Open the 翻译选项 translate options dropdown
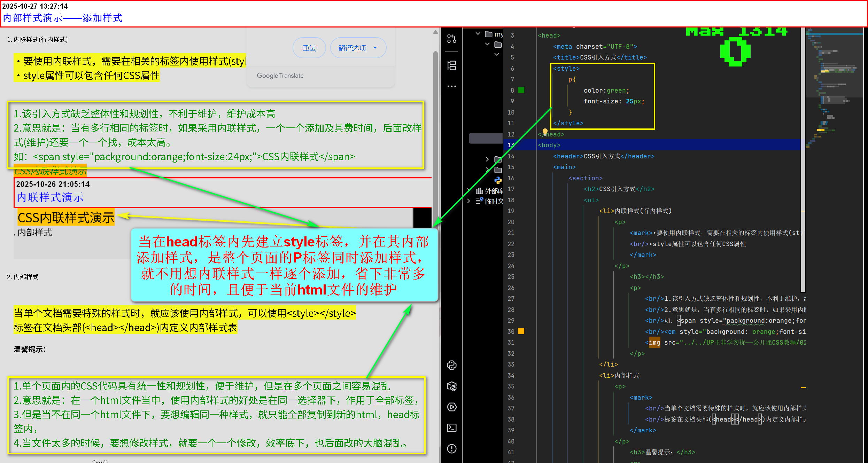This screenshot has height=463, width=868. (358, 48)
